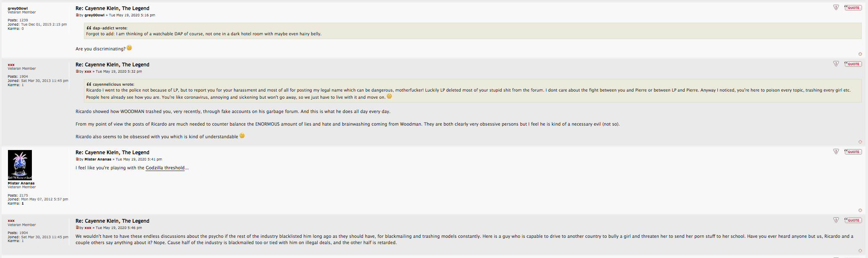Click back-to-top icon in grey00owl's post
The height and width of the screenshot is (258, 868).
coord(860,54)
